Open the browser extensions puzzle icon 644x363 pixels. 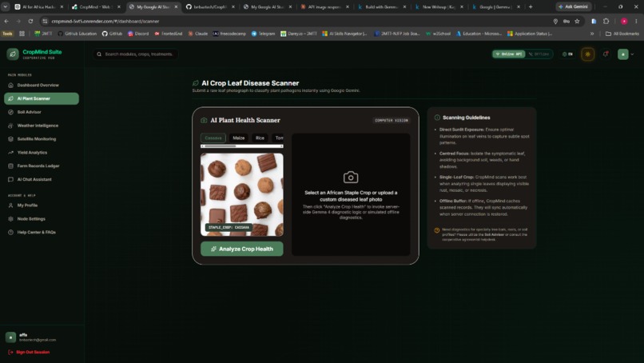coord(606,21)
